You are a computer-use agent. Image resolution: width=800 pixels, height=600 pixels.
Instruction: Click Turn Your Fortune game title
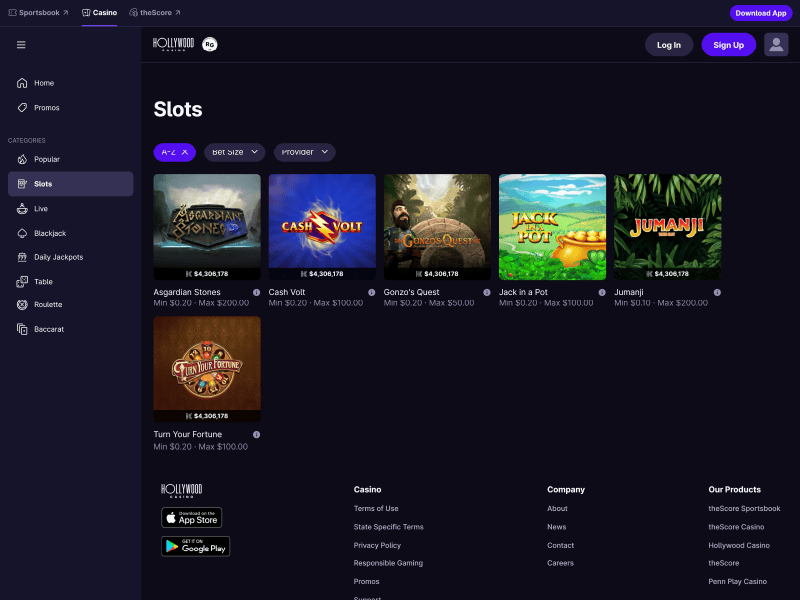[x=188, y=435]
